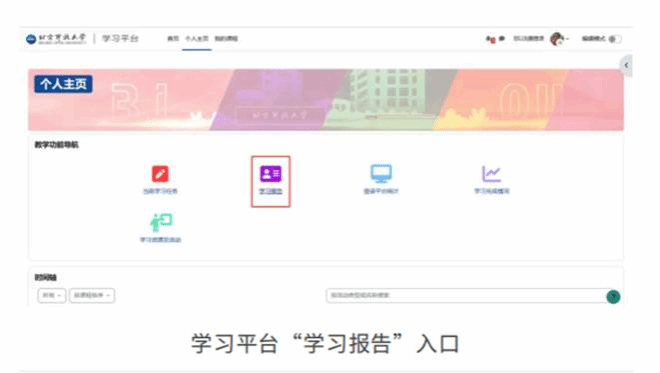Click the green round button beside the timeline search
Viewport: 660px width, 373px height.
point(613,297)
